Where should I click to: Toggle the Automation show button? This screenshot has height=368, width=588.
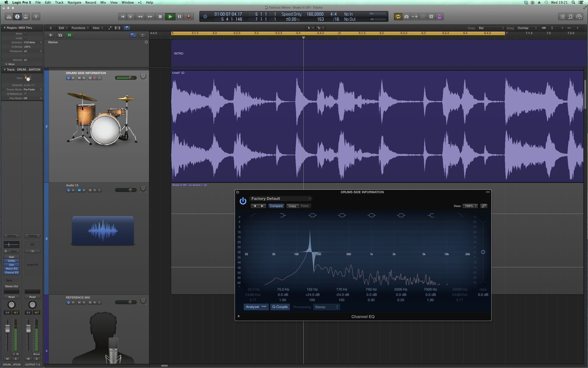coord(110,28)
